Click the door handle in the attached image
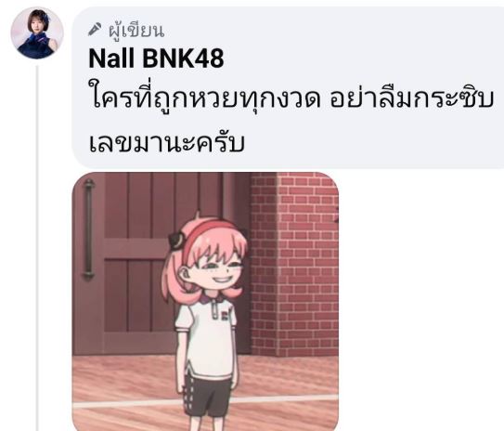 [88, 229]
